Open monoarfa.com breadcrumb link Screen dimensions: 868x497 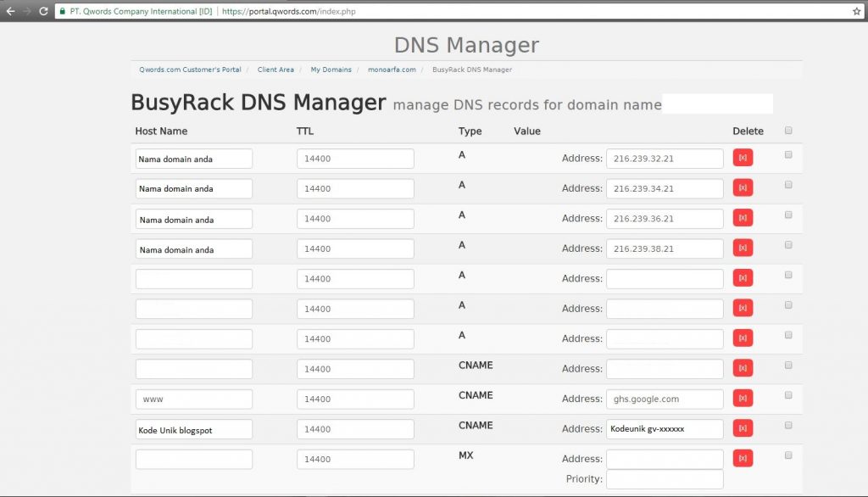click(392, 70)
